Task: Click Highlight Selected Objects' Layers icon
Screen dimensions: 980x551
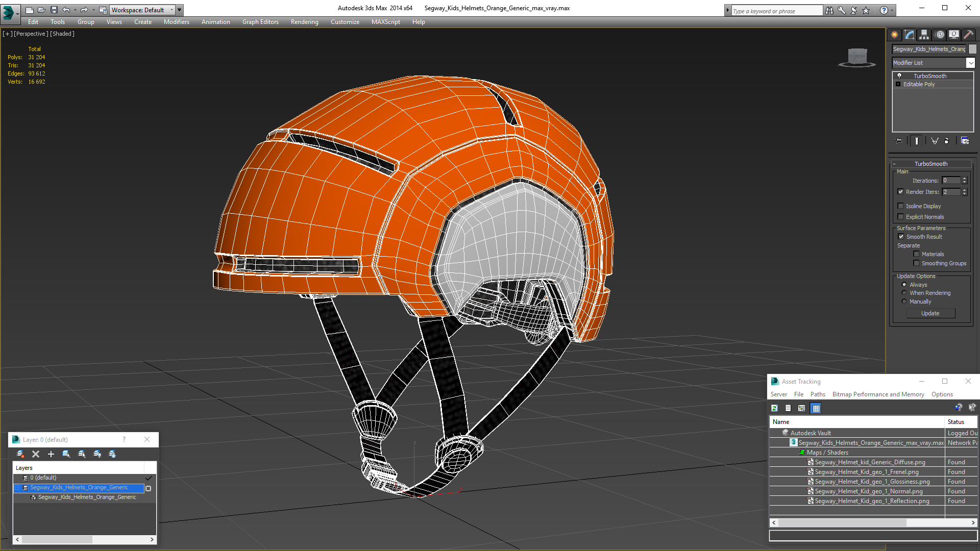Action: (x=82, y=454)
